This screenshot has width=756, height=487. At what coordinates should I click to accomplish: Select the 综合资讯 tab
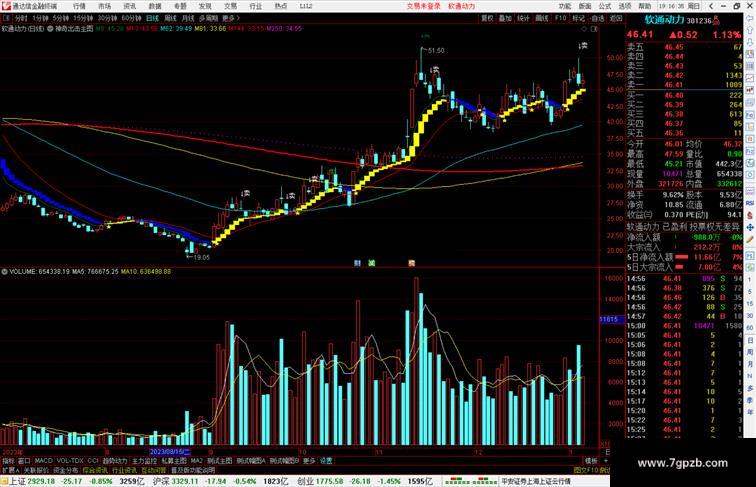pos(95,470)
